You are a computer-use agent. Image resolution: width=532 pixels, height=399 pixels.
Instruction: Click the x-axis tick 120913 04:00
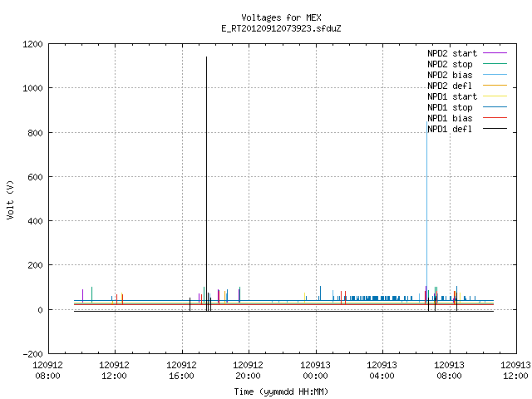[382, 371]
